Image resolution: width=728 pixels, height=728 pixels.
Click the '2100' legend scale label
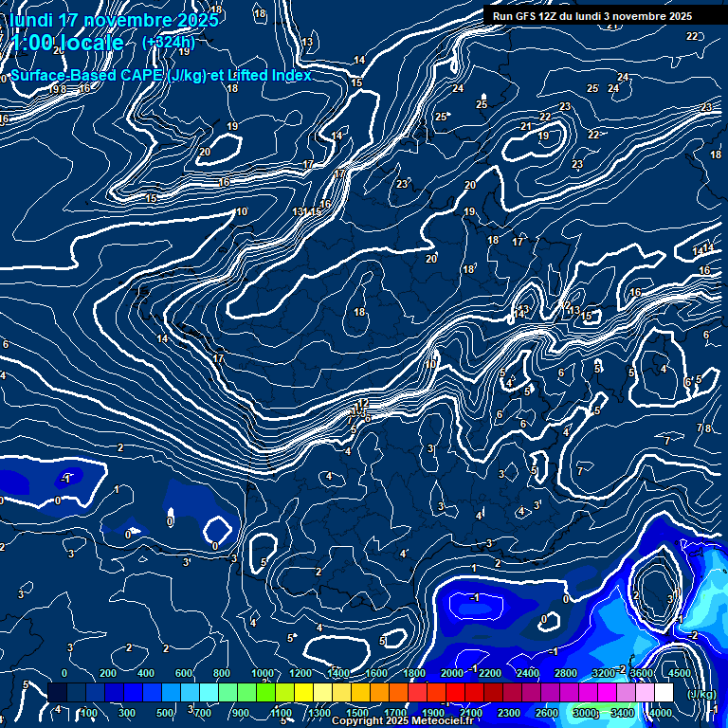471,713
